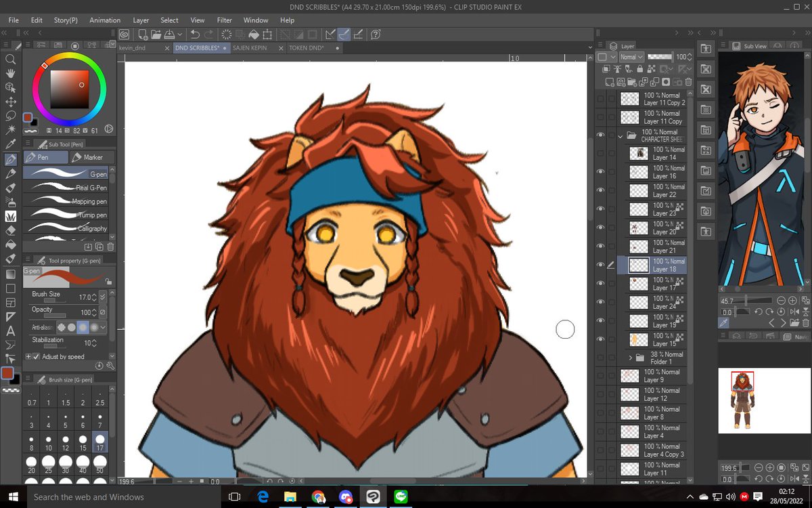
Task: Hide Layer 16 using its eye icon
Action: click(x=600, y=172)
